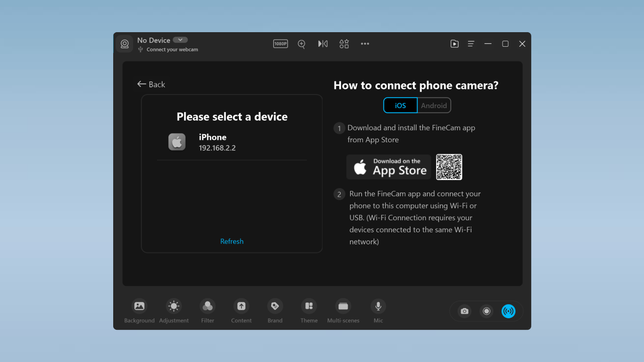Viewport: 644px width, 362px height.
Task: Expand the No Device dropdown
Action: (x=180, y=40)
